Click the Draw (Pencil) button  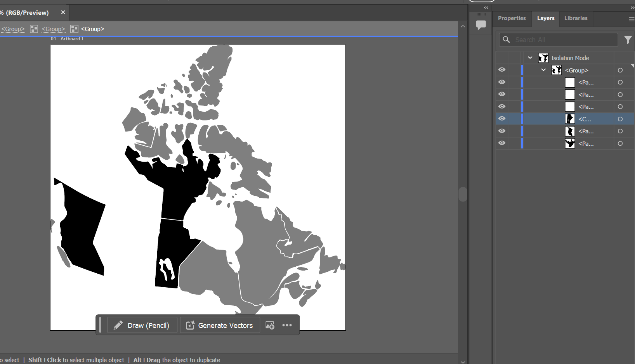142,325
